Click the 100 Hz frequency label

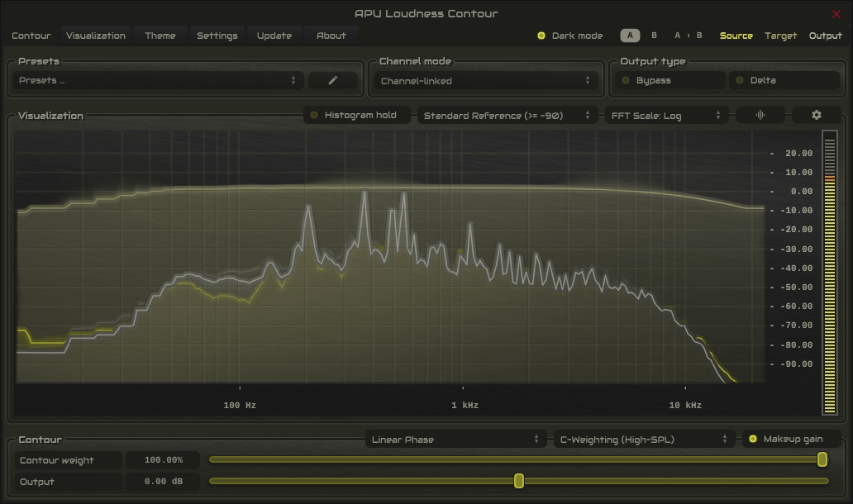tap(240, 406)
